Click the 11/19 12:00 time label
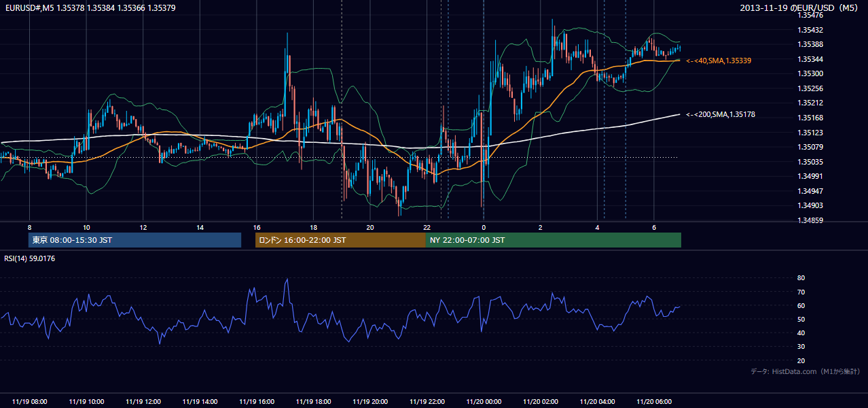The image size is (868, 408). (143, 402)
